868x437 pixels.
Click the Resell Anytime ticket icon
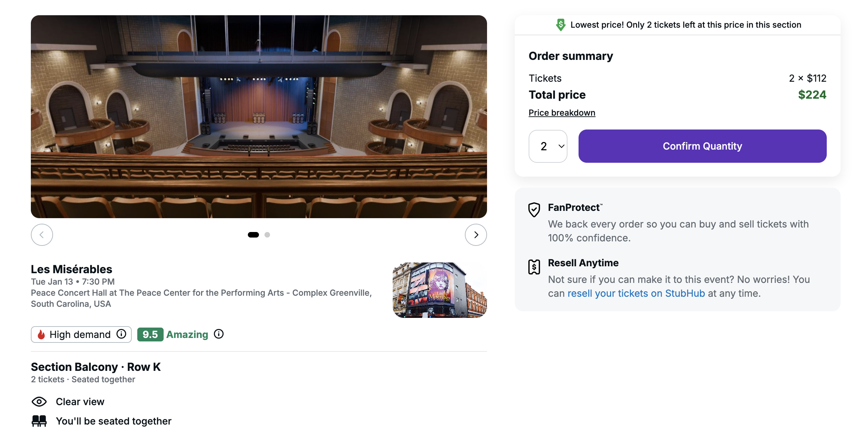tap(533, 266)
